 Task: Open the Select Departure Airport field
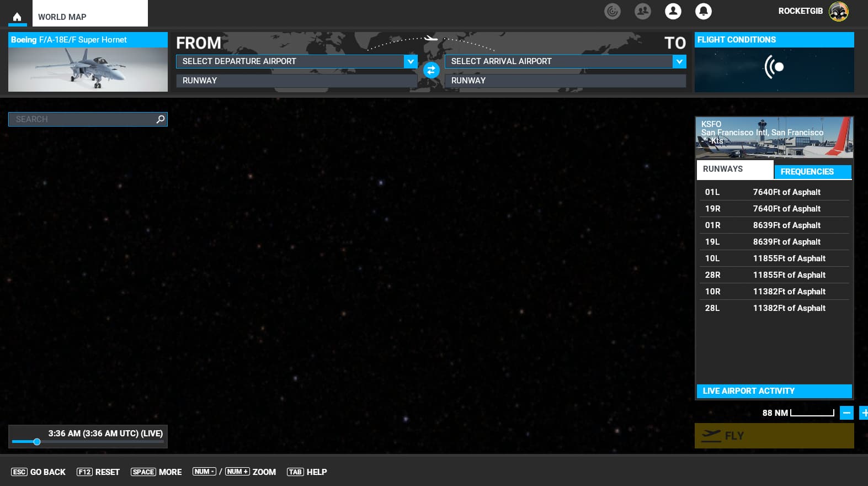click(296, 61)
